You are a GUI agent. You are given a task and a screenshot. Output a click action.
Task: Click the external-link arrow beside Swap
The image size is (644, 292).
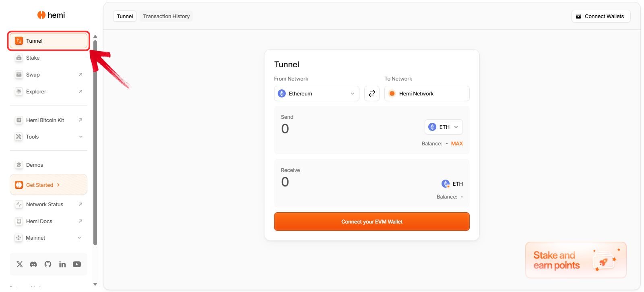point(80,75)
